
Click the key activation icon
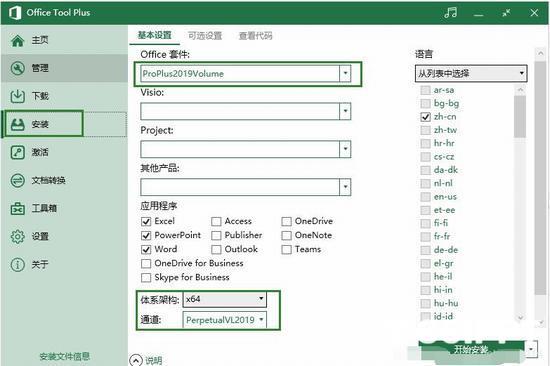pyautogui.click(x=18, y=152)
